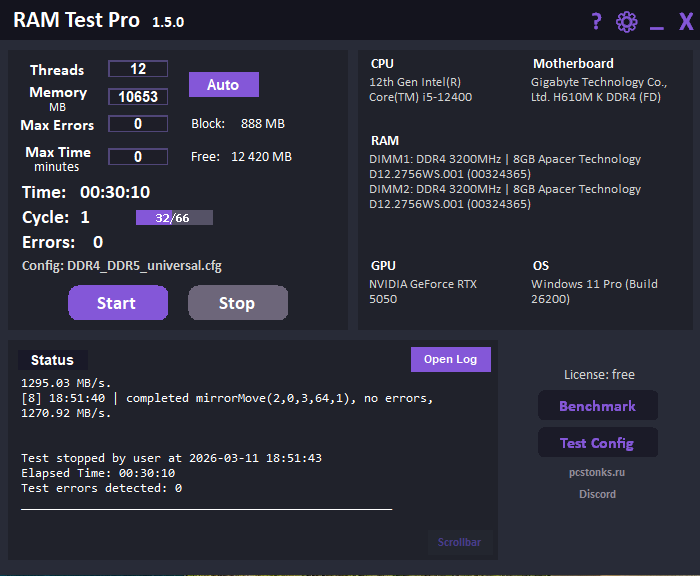
Task: Toggle the Scrollbar button in the status panel
Action: click(x=459, y=543)
